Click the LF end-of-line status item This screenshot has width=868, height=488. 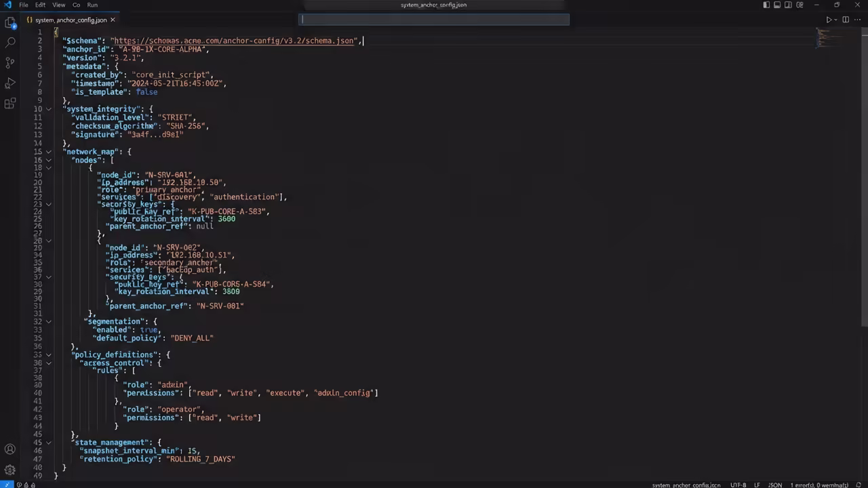click(757, 485)
